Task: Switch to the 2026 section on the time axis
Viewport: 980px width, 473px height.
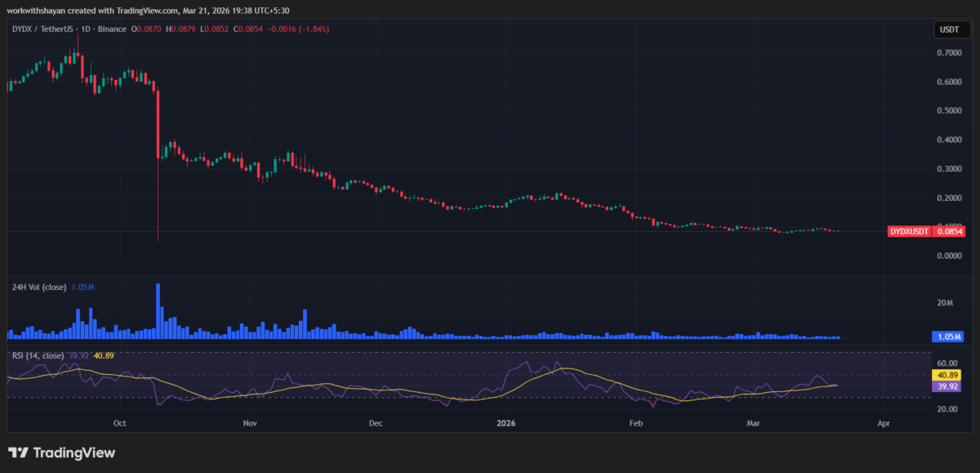Action: click(505, 423)
